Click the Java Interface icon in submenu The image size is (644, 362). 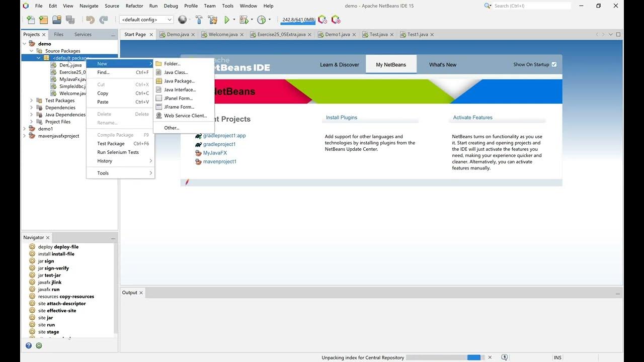(159, 89)
